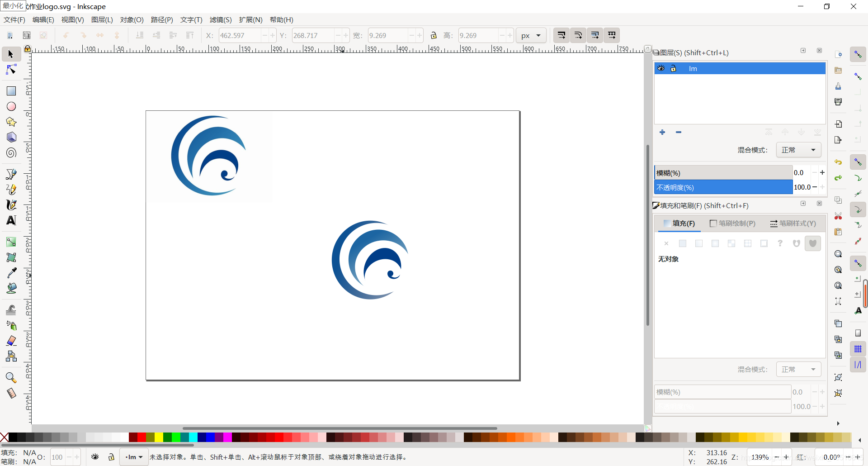
Task: Open the 编辑(E) menu
Action: click(x=43, y=20)
